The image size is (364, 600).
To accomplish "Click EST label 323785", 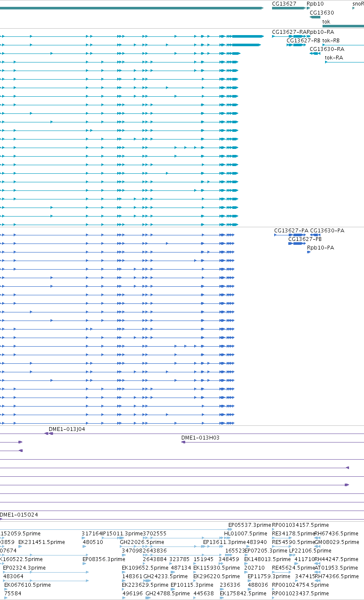I will coord(180,559).
